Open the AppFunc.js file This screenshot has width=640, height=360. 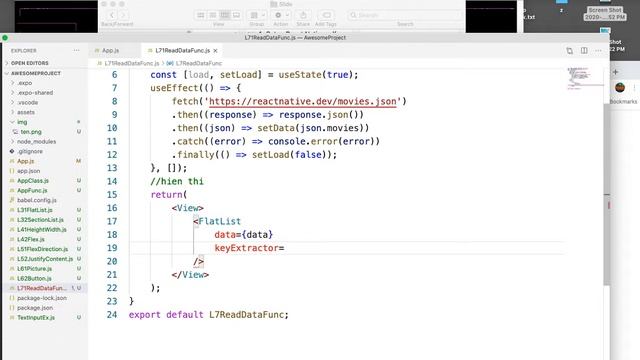point(32,191)
